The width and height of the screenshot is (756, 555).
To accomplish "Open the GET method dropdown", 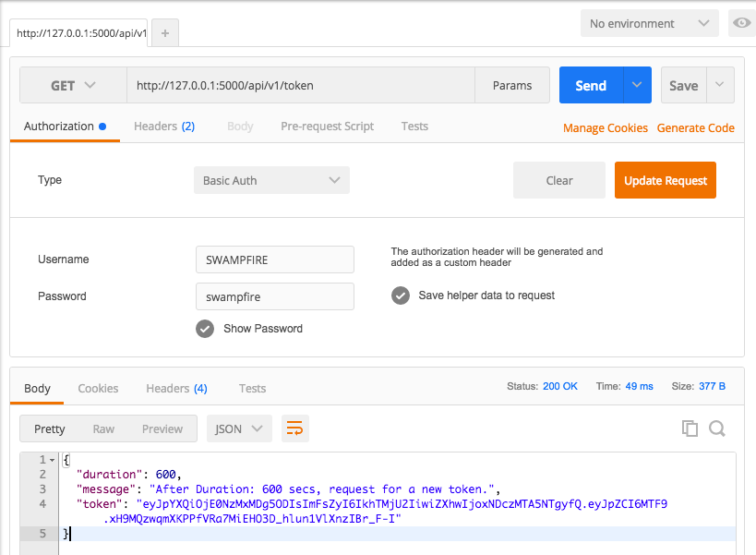I will 73,84.
